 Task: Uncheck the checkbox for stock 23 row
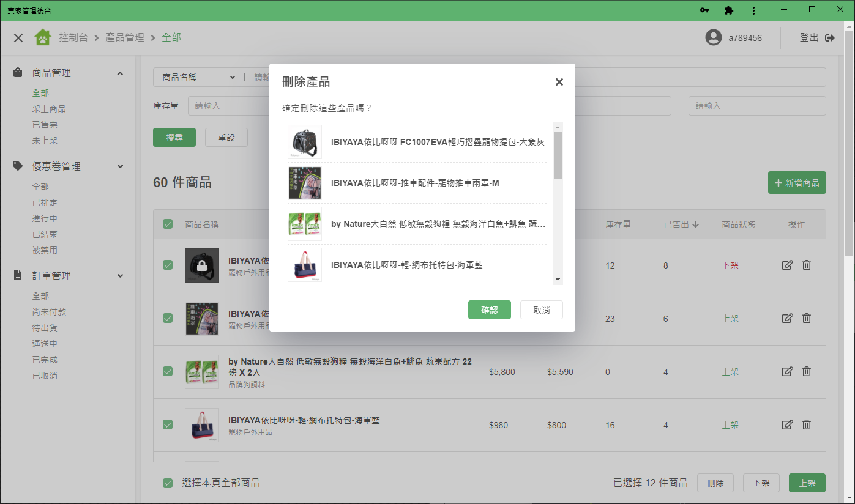[x=168, y=318]
